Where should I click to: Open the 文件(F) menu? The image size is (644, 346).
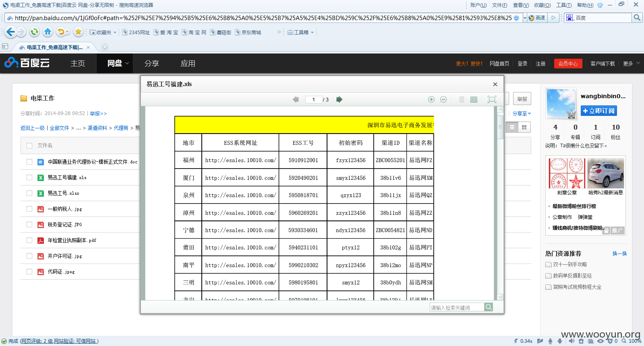tap(499, 5)
